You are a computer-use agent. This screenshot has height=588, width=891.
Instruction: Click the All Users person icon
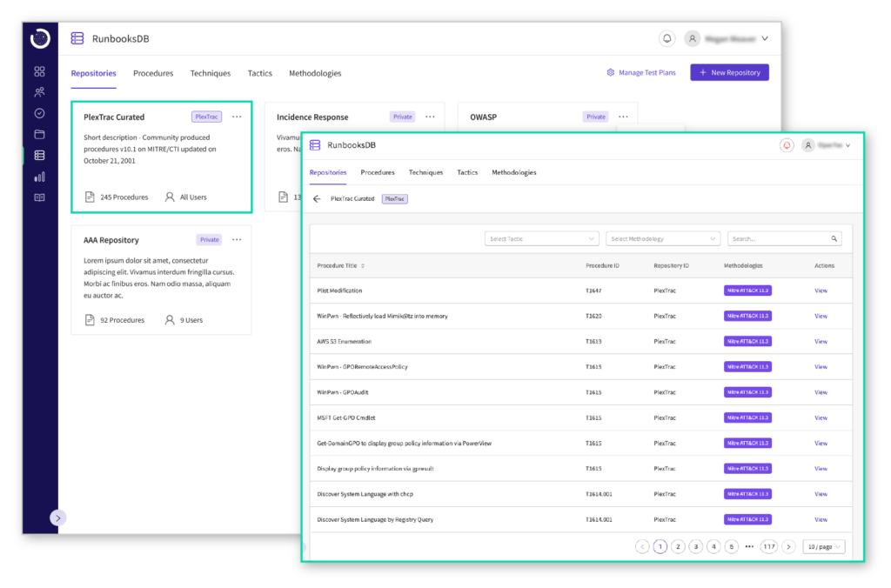pos(170,197)
